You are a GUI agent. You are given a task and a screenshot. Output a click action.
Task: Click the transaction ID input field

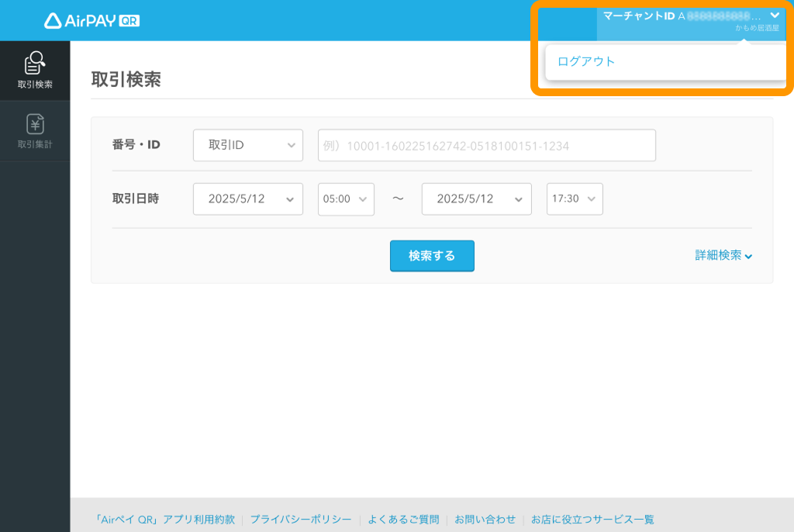(486, 145)
